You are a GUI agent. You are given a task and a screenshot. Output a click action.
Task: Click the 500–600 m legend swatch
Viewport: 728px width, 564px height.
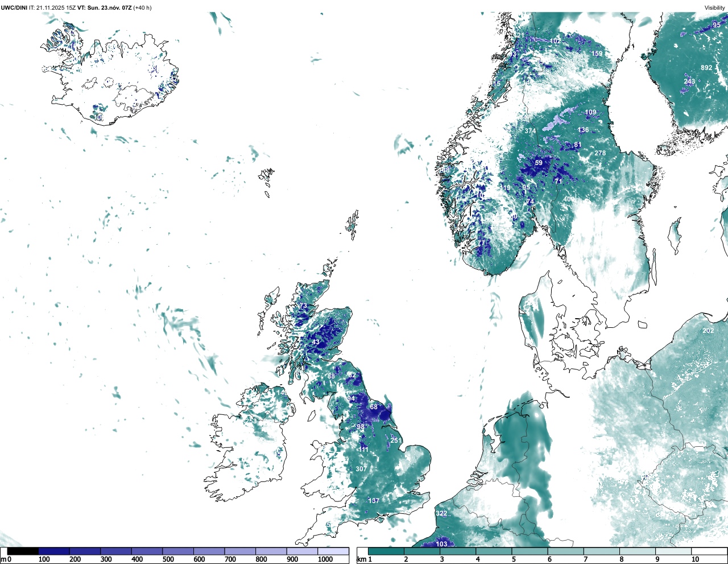coord(178,551)
